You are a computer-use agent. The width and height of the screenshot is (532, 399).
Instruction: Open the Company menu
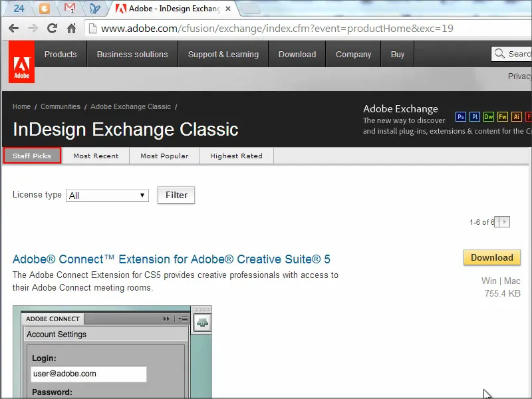(353, 55)
